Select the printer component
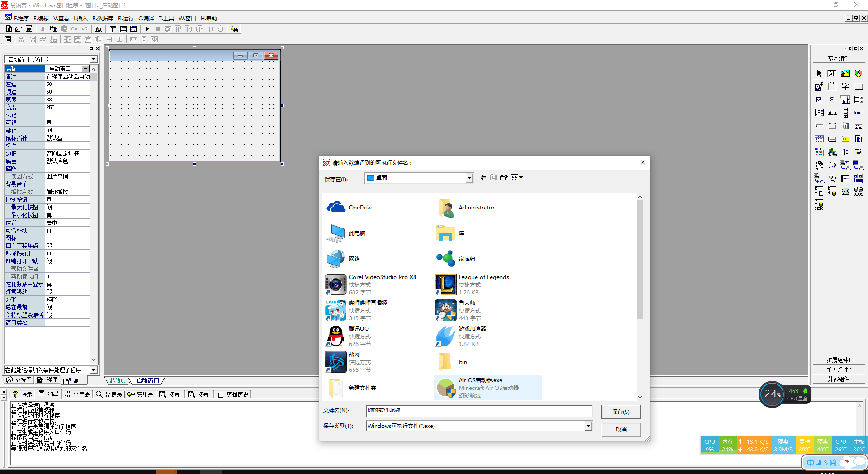Image resolution: width=868 pixels, height=474 pixels. tap(832, 165)
